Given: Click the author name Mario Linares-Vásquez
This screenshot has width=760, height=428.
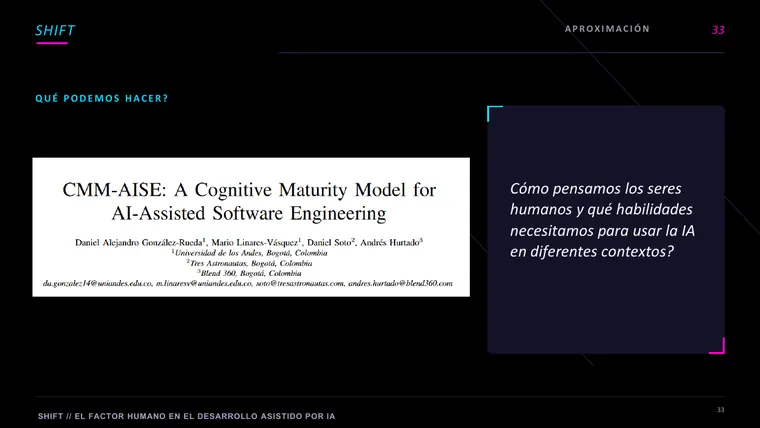Looking at the screenshot, I should (x=255, y=242).
